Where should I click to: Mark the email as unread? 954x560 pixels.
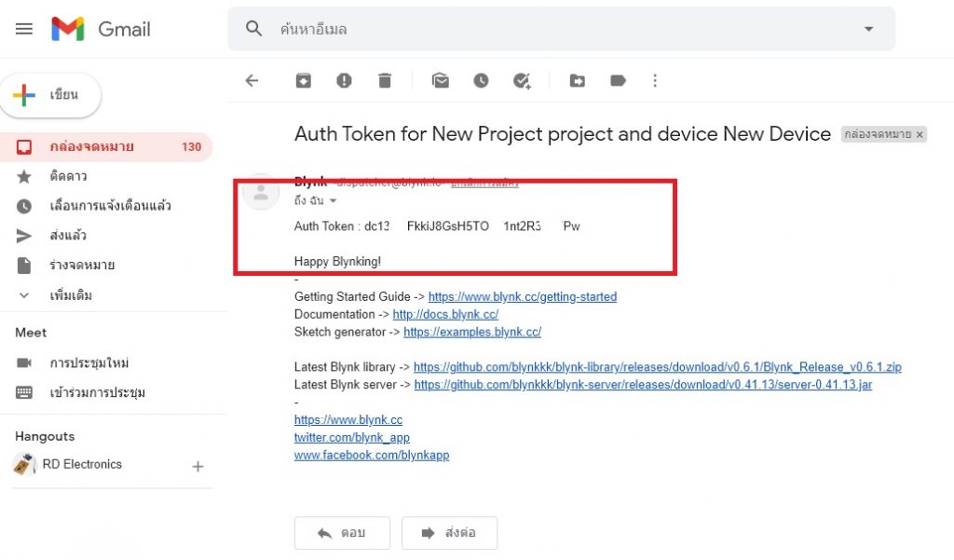(441, 80)
